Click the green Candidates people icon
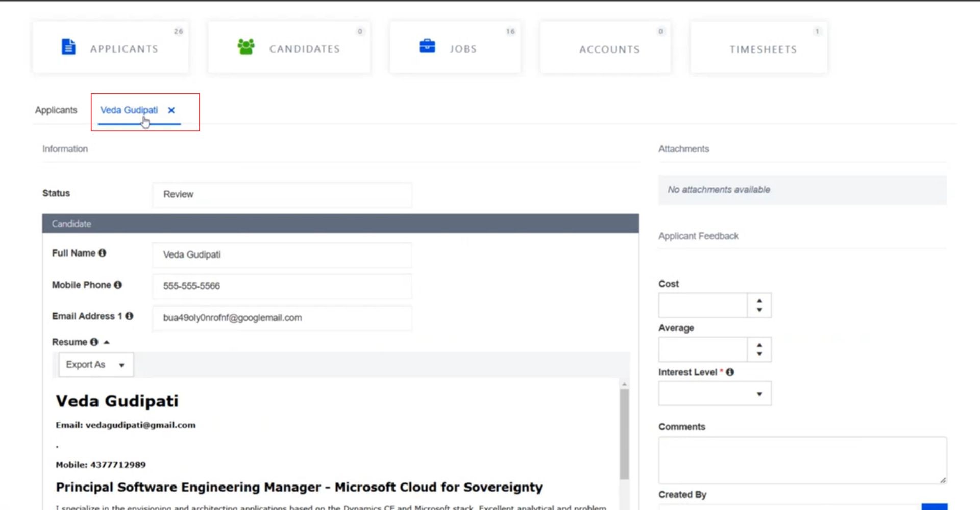The image size is (980, 510). [x=246, y=47]
